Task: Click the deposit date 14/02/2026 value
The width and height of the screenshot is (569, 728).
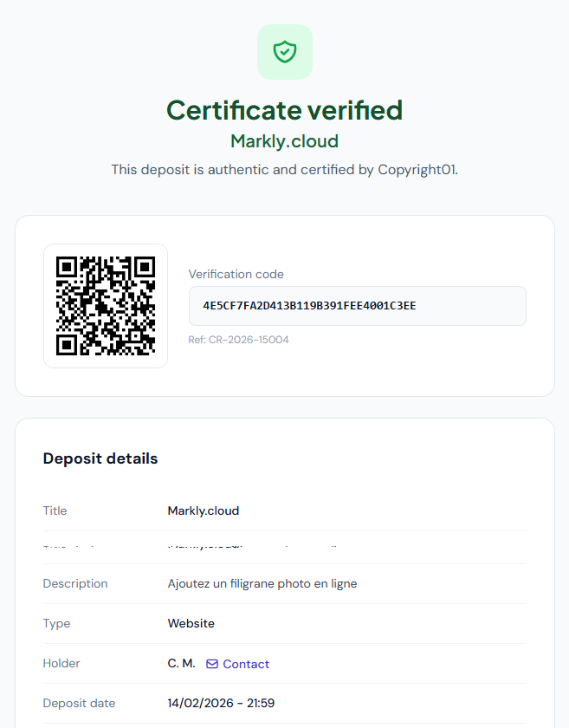Action: coord(221,703)
